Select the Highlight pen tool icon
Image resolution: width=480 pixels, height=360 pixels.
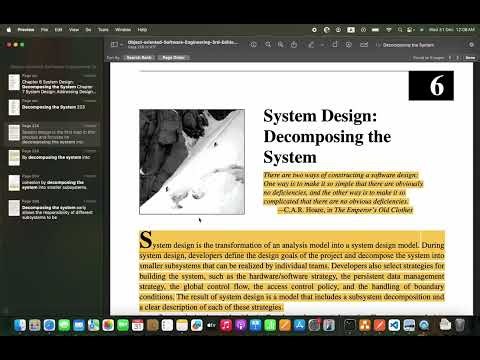(311, 44)
